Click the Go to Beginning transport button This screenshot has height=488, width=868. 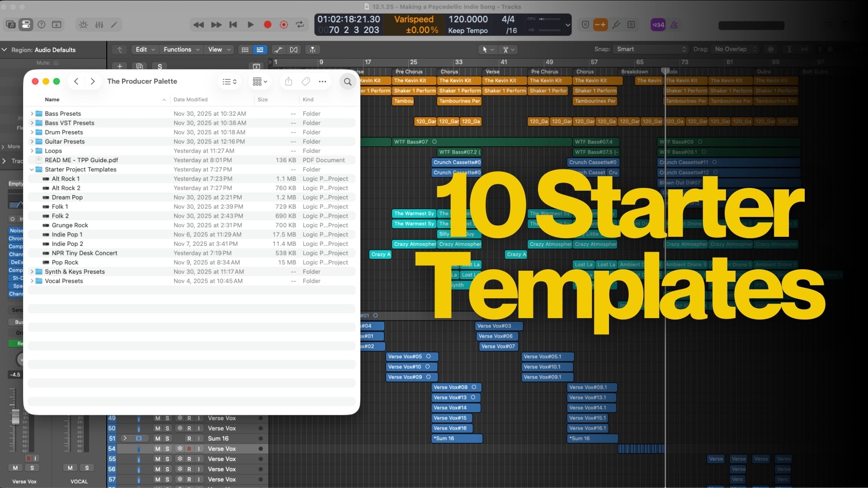click(x=233, y=25)
